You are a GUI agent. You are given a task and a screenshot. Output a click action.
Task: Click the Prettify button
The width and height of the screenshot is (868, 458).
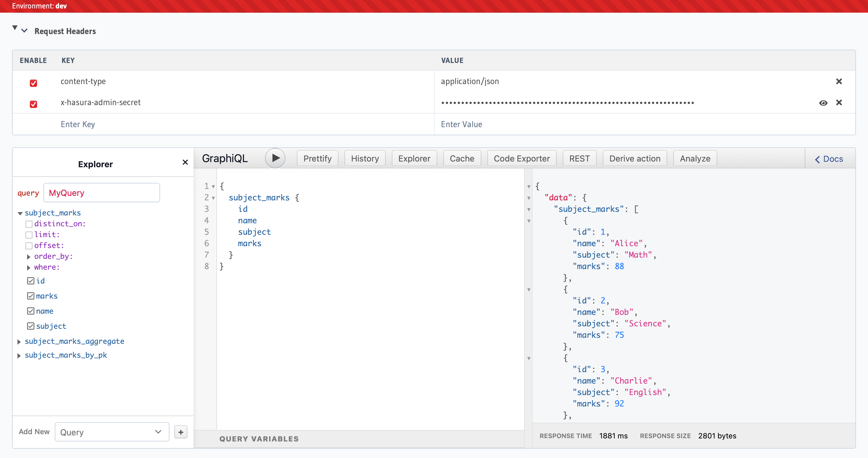point(317,158)
